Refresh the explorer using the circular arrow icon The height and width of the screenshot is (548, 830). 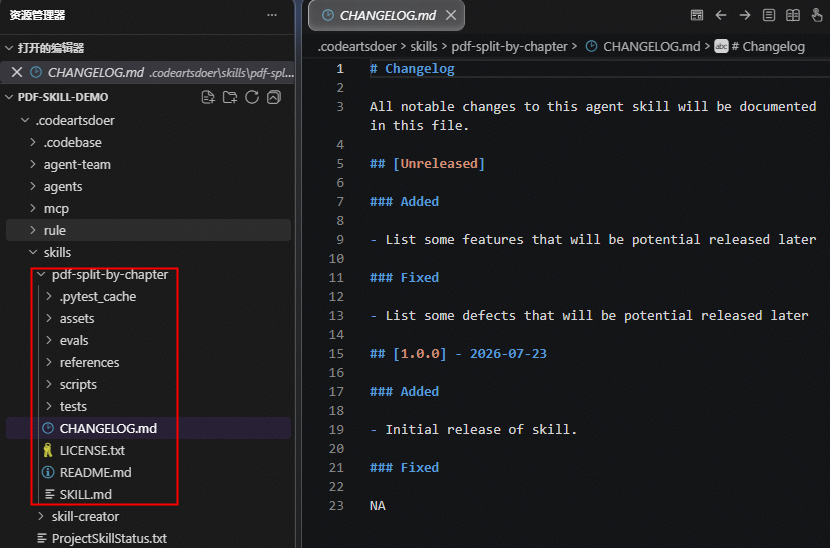click(252, 97)
